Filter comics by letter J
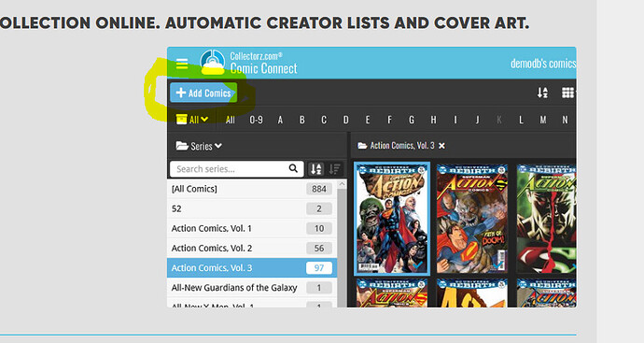This screenshot has height=343, width=644. click(477, 120)
